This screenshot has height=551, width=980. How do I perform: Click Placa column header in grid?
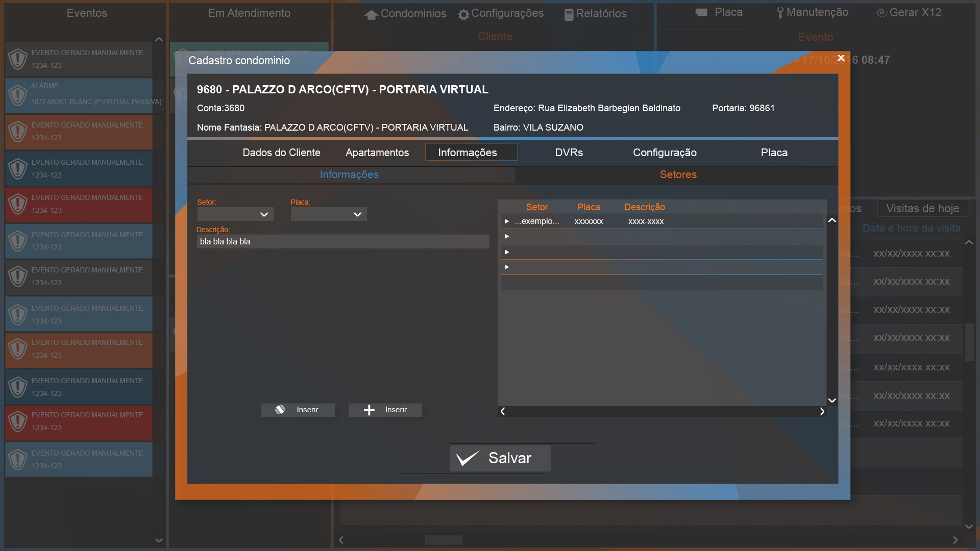(589, 207)
